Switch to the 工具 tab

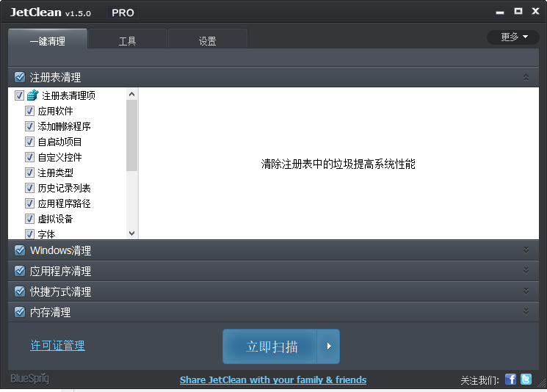point(128,41)
